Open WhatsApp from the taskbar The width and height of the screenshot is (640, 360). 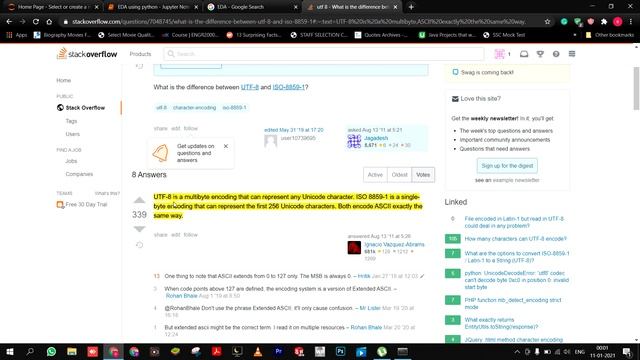(x=51, y=351)
